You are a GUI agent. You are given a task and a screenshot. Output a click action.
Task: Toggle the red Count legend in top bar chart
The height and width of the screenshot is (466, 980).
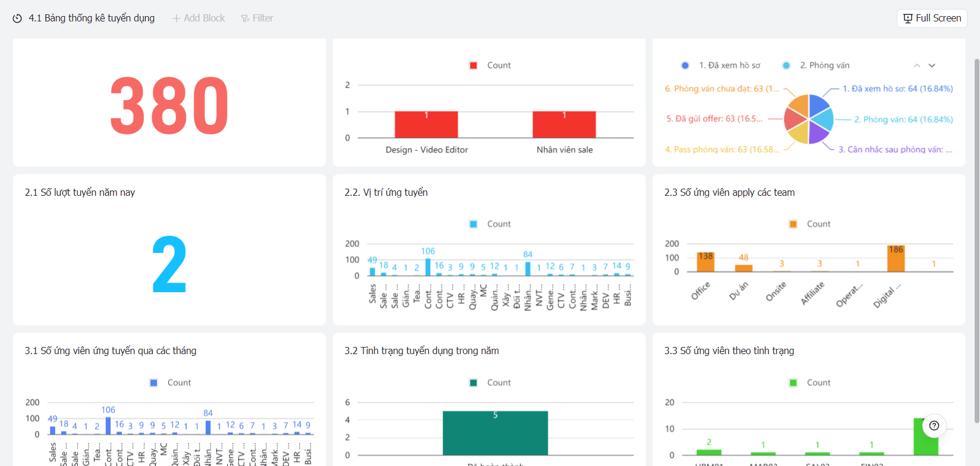pyautogui.click(x=490, y=65)
